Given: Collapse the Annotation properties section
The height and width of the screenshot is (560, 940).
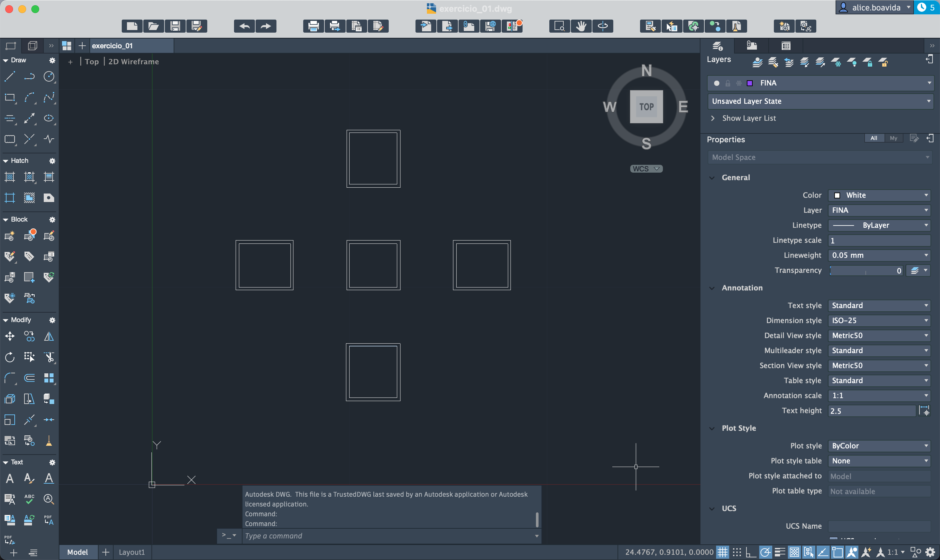Looking at the screenshot, I should [x=712, y=288].
